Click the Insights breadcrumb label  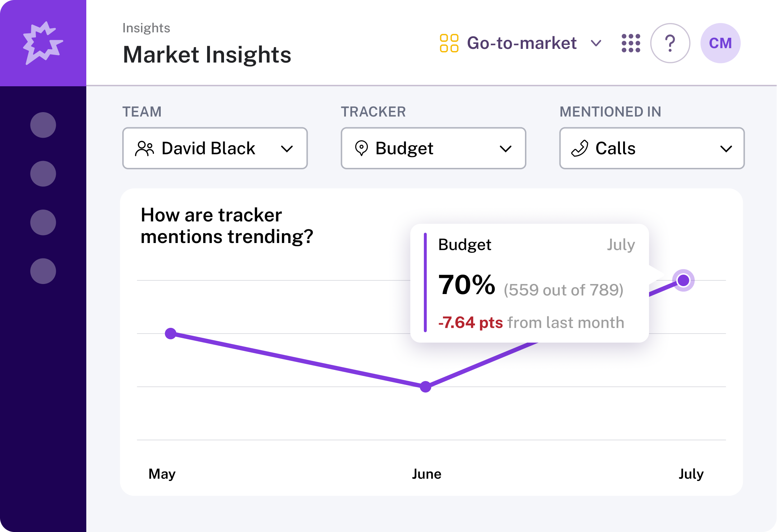click(x=146, y=28)
